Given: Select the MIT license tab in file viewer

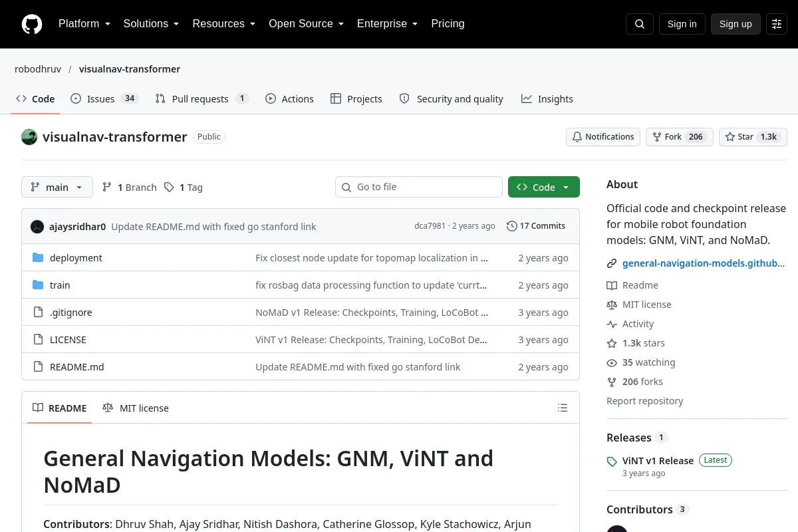Looking at the screenshot, I should [136, 408].
